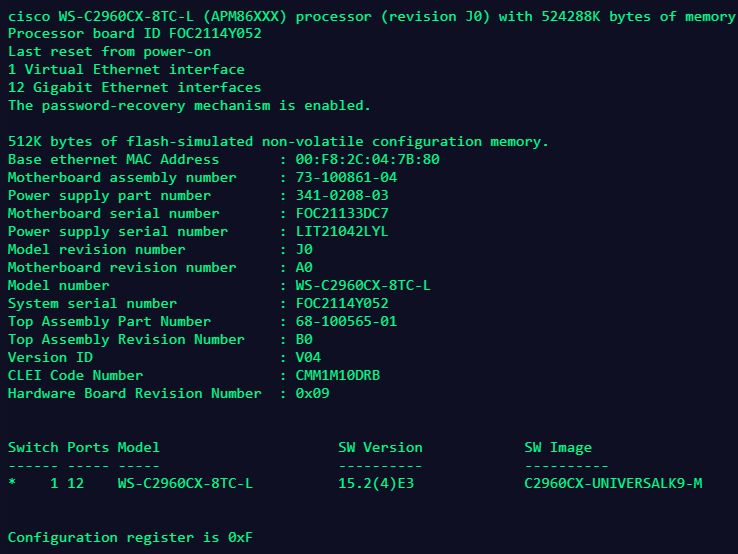Click the base ethernet MAC address 00:F8:2C:04:7B:80
This screenshot has width=738, height=554.
[x=368, y=159]
